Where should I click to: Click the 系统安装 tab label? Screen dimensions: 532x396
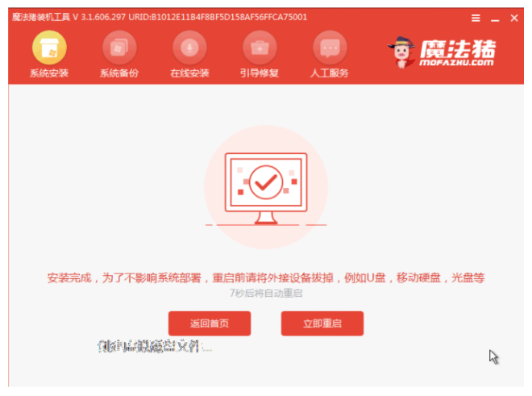click(49, 73)
